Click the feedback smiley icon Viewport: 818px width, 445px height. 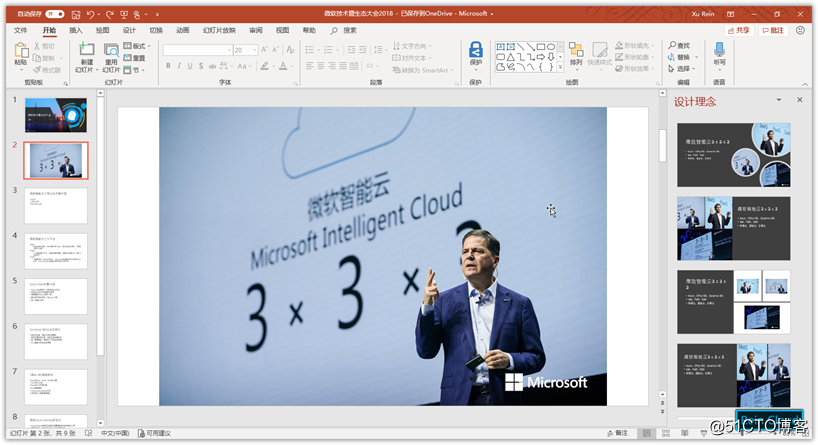coord(800,30)
